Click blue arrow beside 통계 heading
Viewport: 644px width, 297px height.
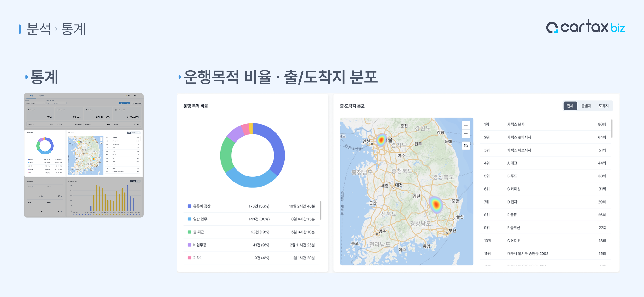[x=27, y=77]
